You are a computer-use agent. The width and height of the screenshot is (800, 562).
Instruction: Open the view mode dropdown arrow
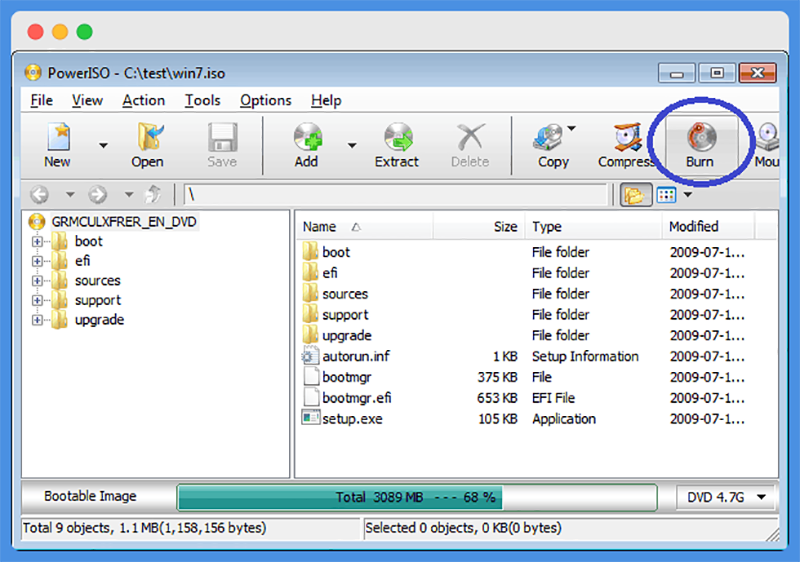click(x=688, y=195)
